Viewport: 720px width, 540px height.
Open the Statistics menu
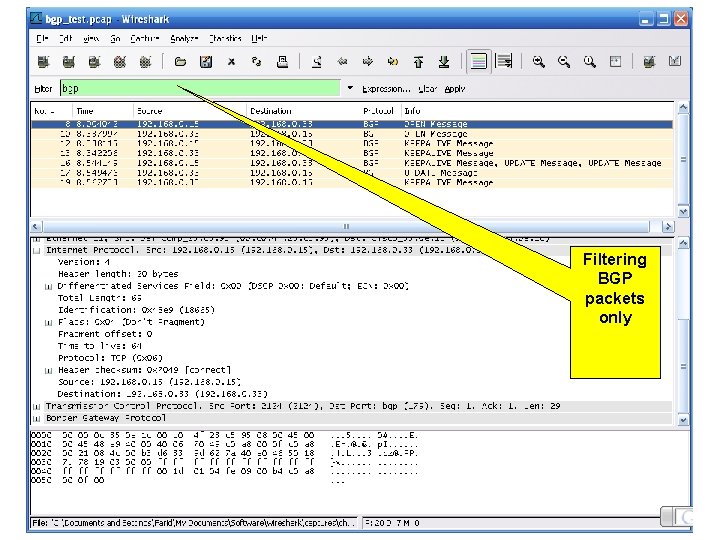coord(225,39)
